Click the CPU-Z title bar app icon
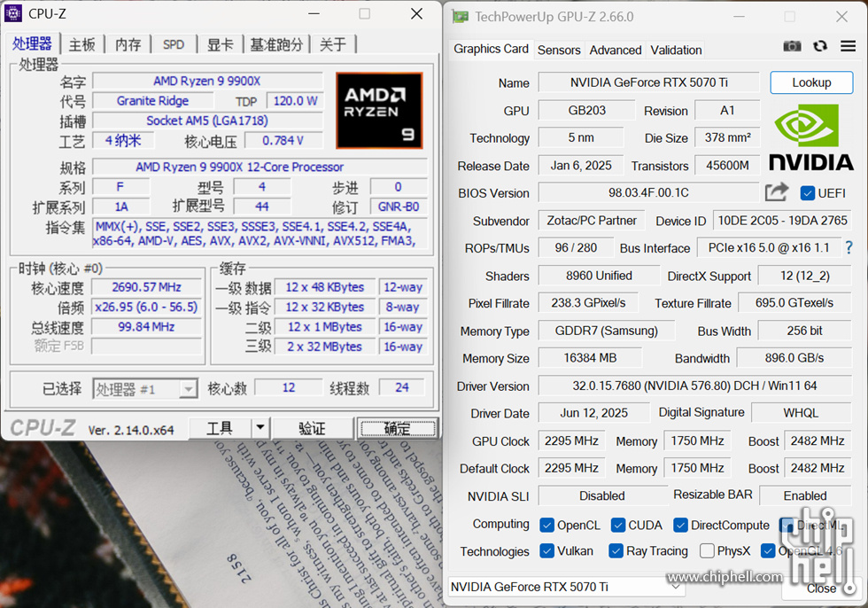Screen dimensions: 868x608 [x=13, y=13]
